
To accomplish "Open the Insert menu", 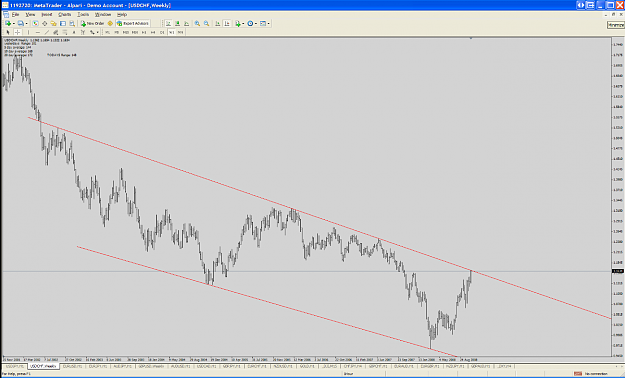I will (x=47, y=14).
